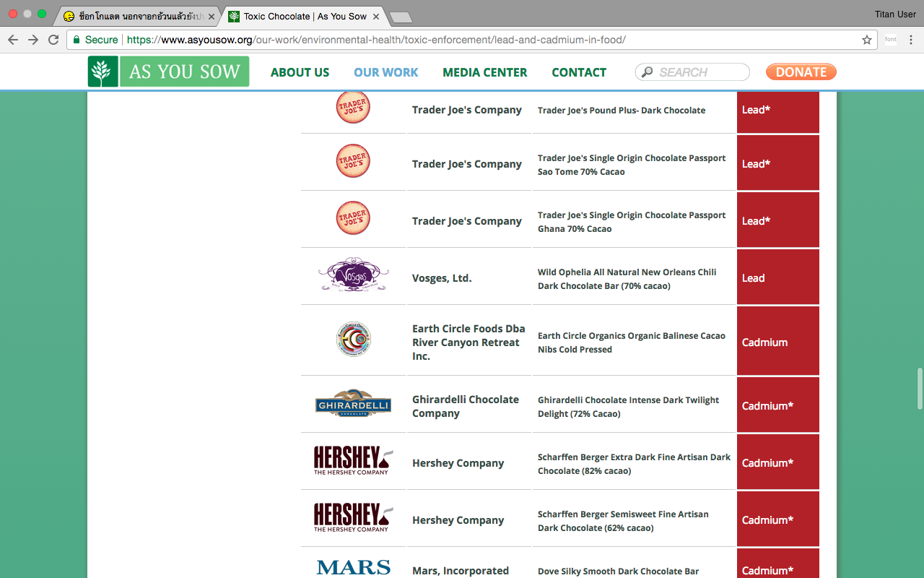This screenshot has height=578, width=924.
Task: Close the Thai-titled chocolate tab
Action: point(212,16)
